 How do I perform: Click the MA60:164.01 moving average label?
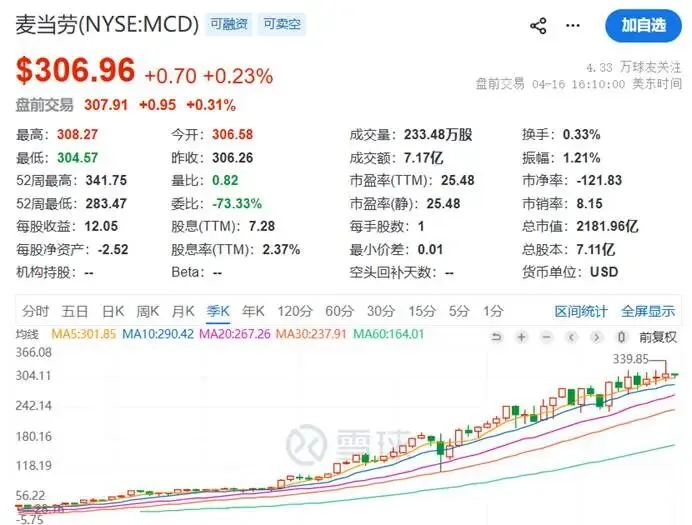click(x=388, y=334)
